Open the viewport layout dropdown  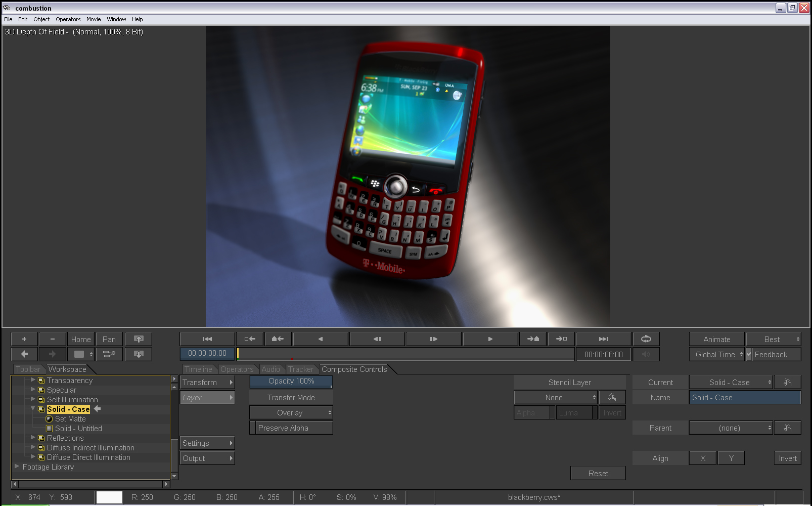[81, 354]
